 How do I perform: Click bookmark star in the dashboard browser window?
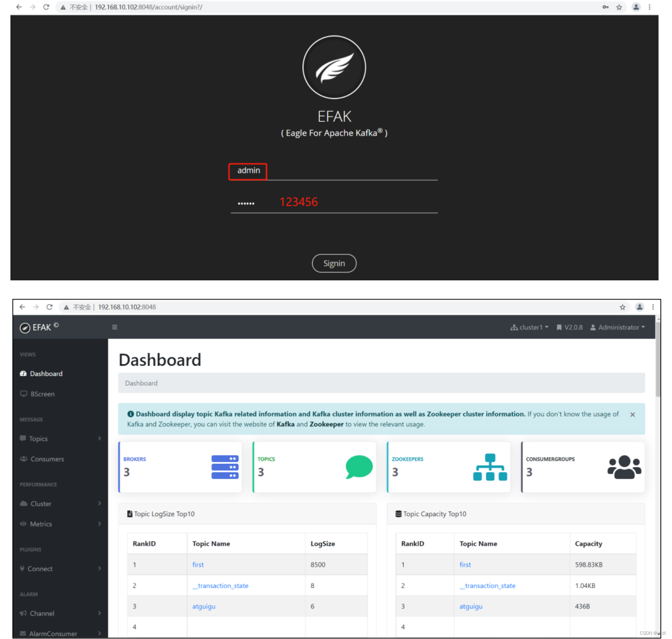click(x=622, y=307)
